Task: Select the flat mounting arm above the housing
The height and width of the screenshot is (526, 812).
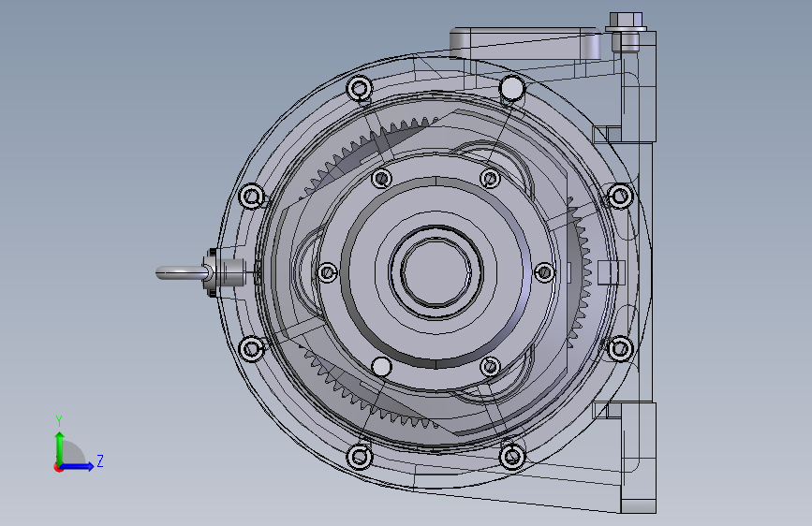Action: (525, 43)
